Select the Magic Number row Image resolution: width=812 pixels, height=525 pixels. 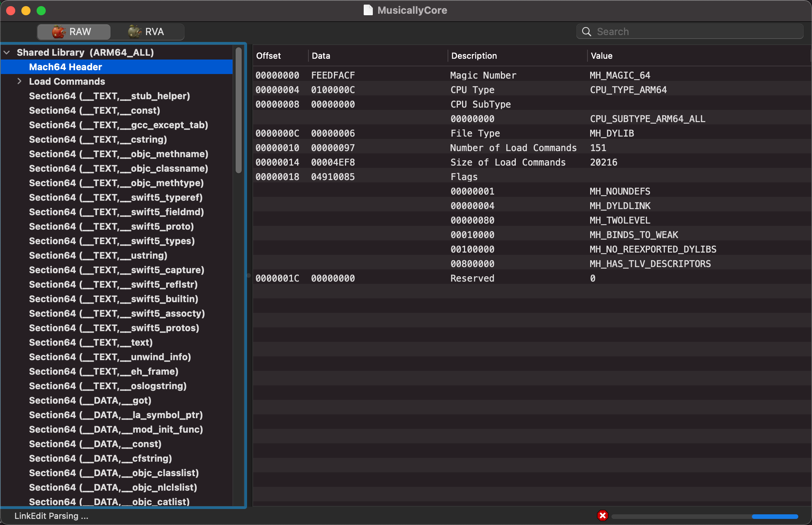click(532, 75)
